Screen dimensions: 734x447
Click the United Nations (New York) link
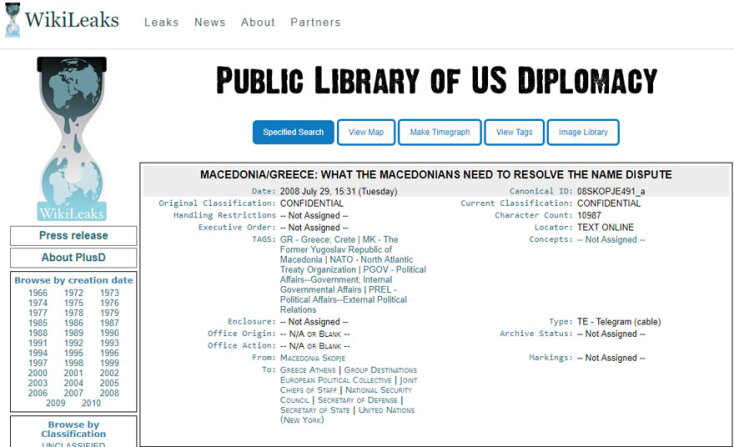coord(347,416)
